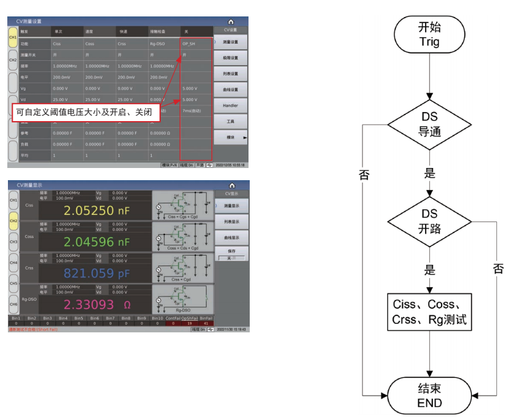The height and width of the screenshot is (420, 508).
Task: Toggle Ciss 测量开关 on/off cell
Action: coord(66,55)
